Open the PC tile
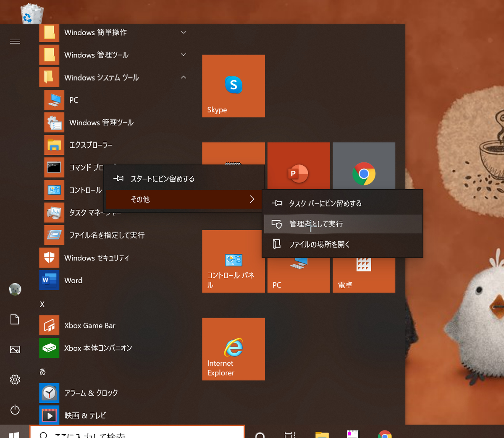Viewport: 504px width, 438px height. pos(299,275)
